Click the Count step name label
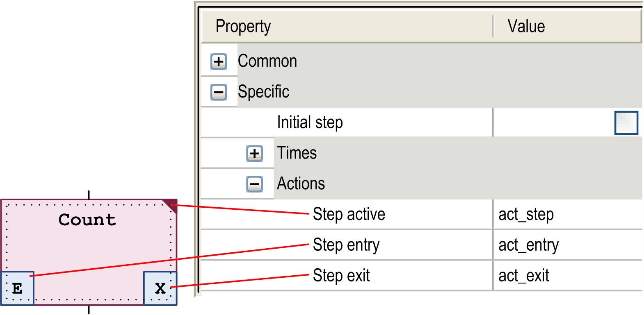644x315 pixels. pyautogui.click(x=87, y=220)
